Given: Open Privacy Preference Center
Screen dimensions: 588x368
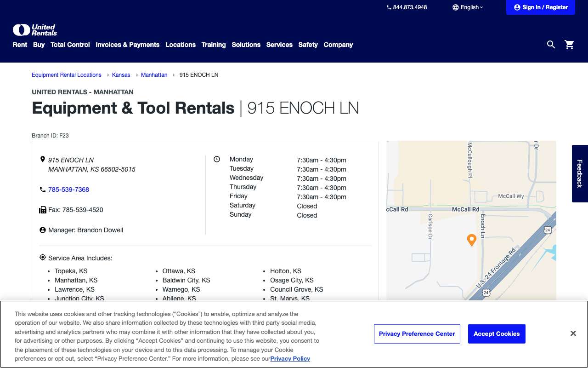Looking at the screenshot, I should point(417,333).
